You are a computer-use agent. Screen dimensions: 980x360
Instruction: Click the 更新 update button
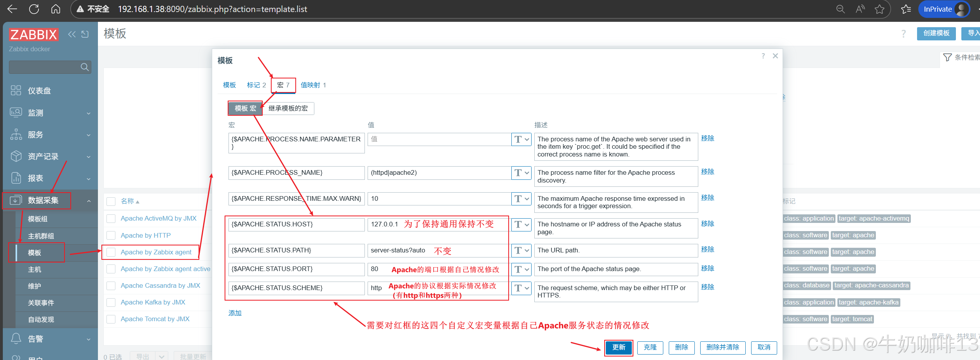pos(619,347)
